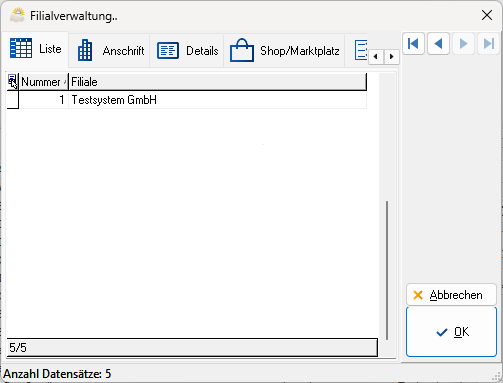Switch to the Shop/Marktplatz tab

coord(284,51)
